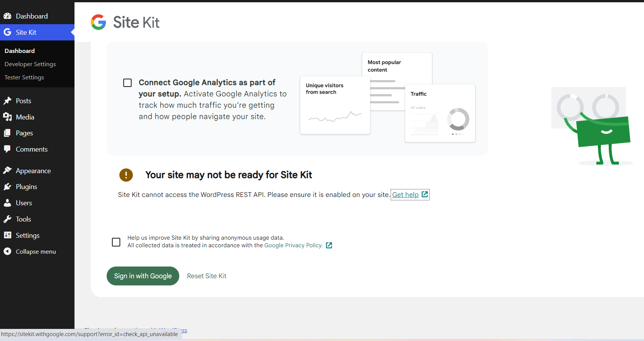The width and height of the screenshot is (644, 341).
Task: Open the Appearance menu
Action: (33, 171)
